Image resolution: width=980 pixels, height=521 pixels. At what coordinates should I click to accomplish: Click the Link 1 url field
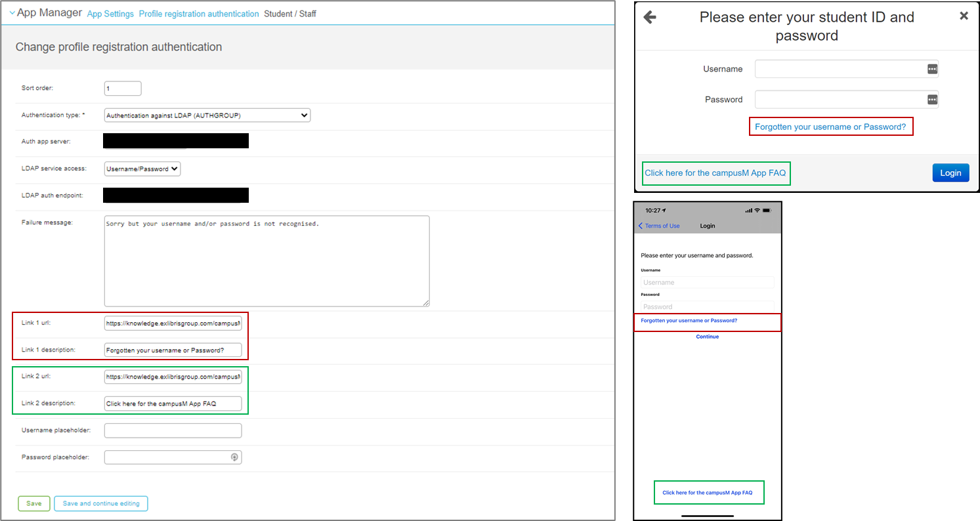point(173,323)
